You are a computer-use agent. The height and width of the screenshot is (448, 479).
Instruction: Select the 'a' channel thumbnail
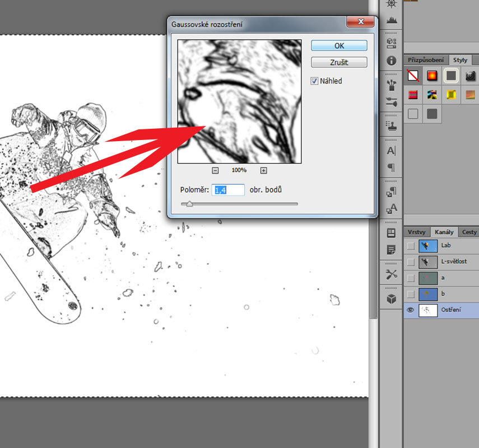tap(428, 278)
